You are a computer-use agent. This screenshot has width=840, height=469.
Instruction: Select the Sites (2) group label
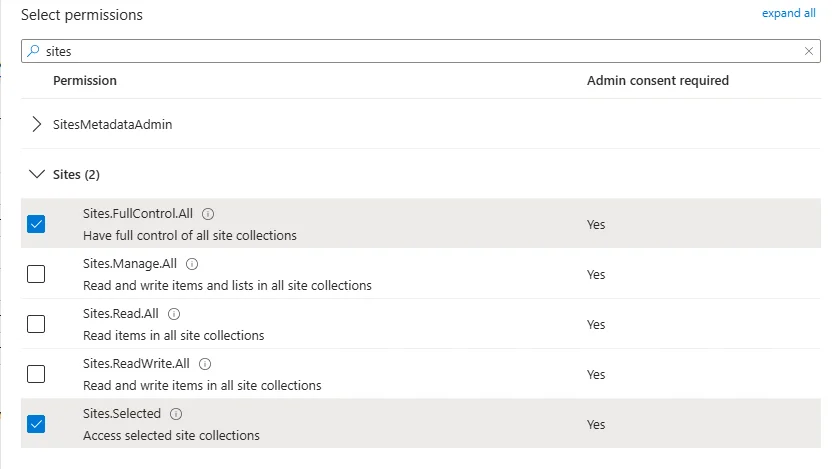76,175
